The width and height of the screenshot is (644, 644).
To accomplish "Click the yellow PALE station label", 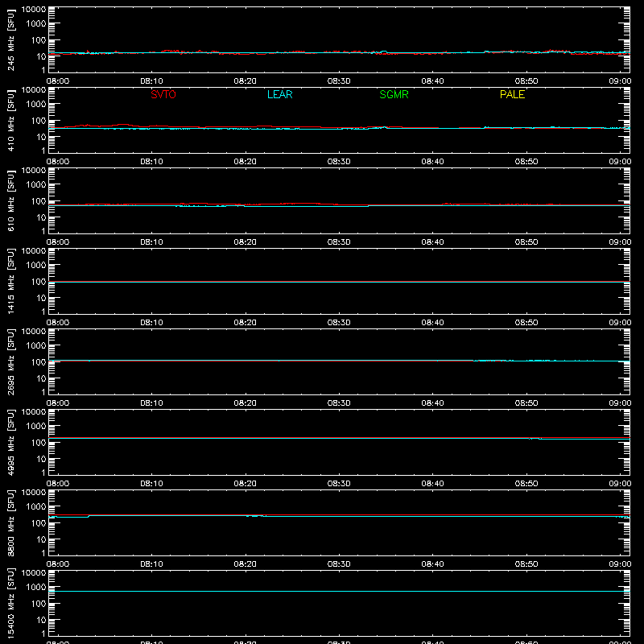I will pos(512,94).
